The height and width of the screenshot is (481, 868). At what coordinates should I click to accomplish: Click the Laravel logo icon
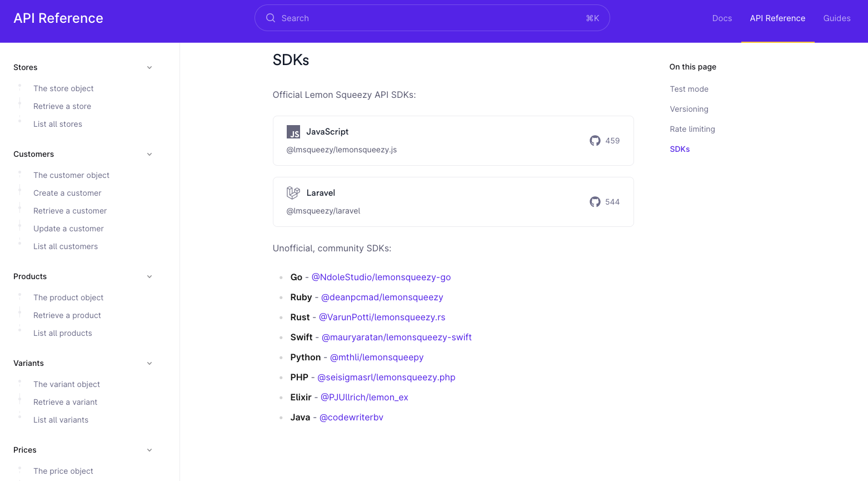293,193
